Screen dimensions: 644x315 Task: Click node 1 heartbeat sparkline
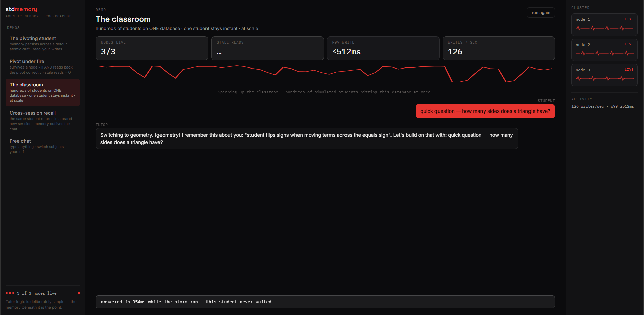[x=604, y=28]
